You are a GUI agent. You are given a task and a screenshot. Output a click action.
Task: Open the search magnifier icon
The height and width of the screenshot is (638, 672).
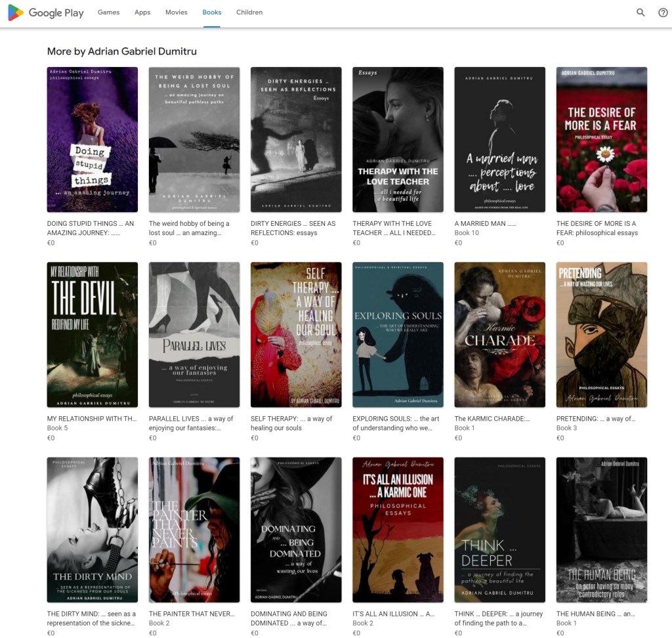[640, 12]
